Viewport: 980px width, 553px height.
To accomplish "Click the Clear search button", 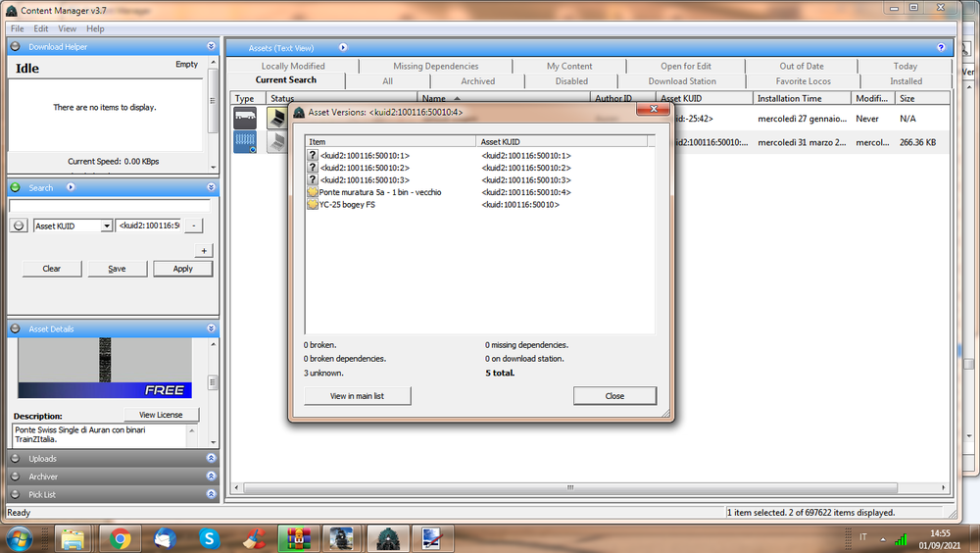I will point(52,269).
